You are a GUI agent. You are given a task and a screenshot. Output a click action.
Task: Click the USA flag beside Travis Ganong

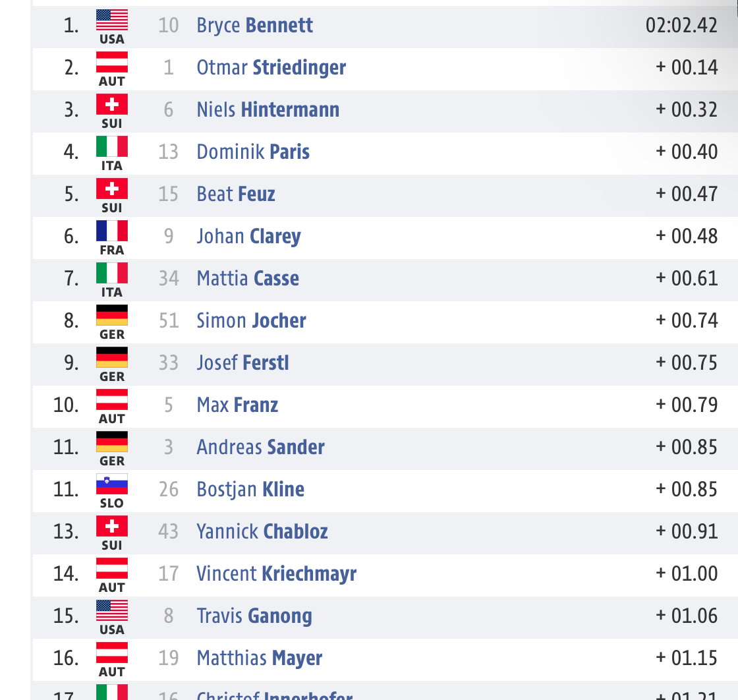[112, 610]
